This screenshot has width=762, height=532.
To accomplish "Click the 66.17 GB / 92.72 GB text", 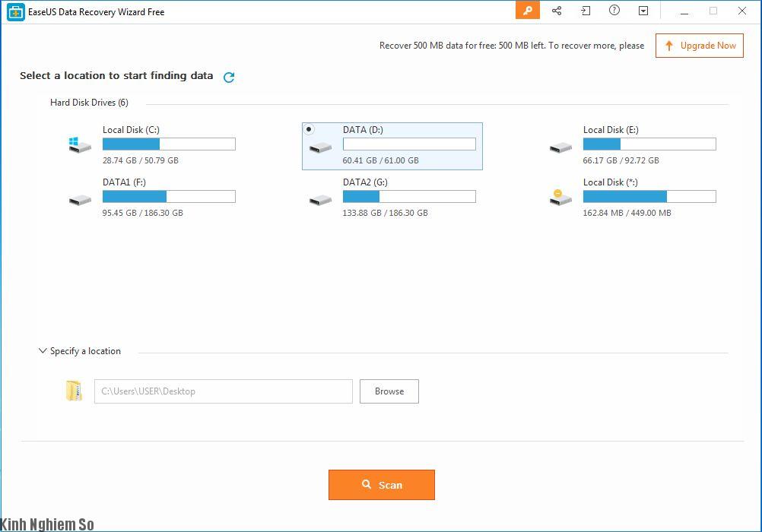I will [x=621, y=160].
